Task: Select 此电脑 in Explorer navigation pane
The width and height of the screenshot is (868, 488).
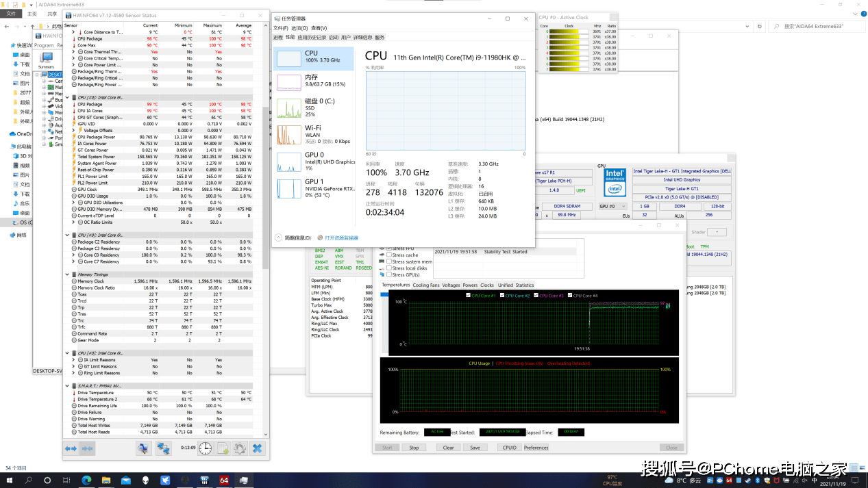Action: tap(24, 146)
